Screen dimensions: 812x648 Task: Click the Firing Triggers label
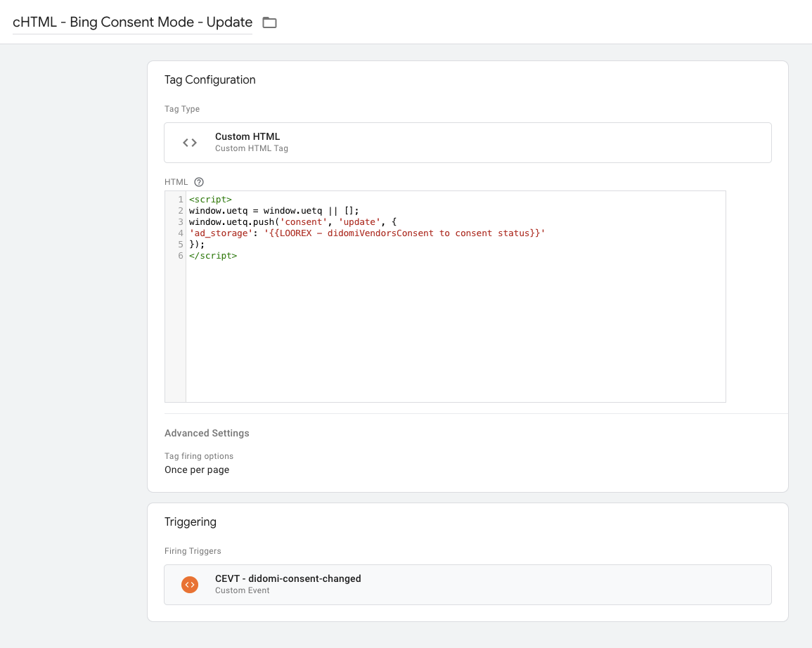[x=193, y=551]
